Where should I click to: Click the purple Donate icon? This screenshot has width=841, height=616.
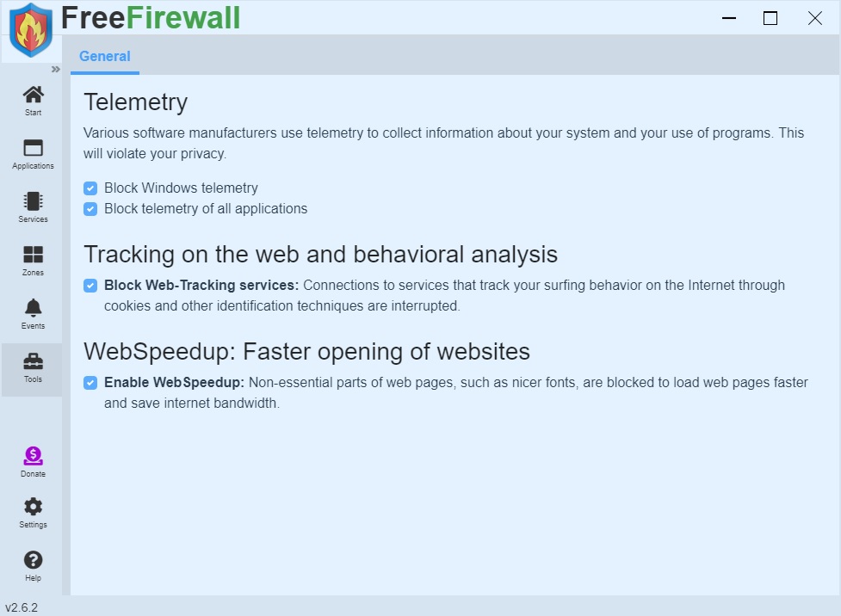(33, 456)
